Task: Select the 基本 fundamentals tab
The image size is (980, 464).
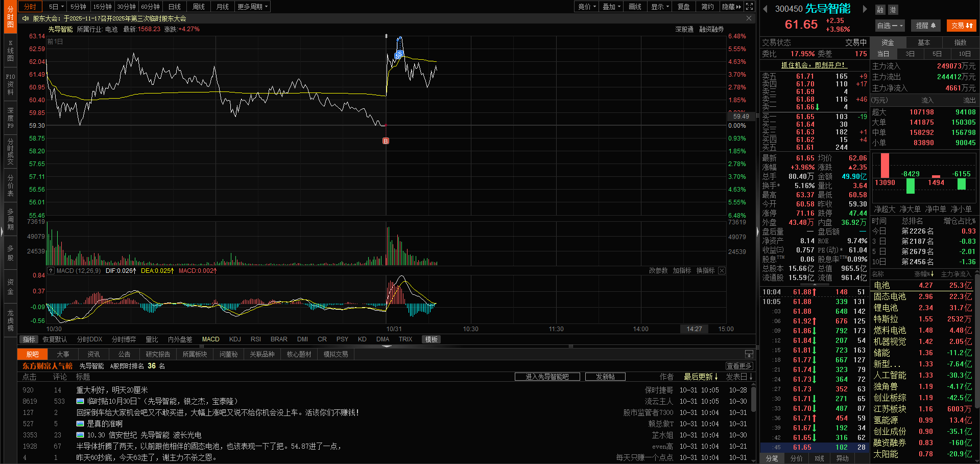Action: pos(924,42)
